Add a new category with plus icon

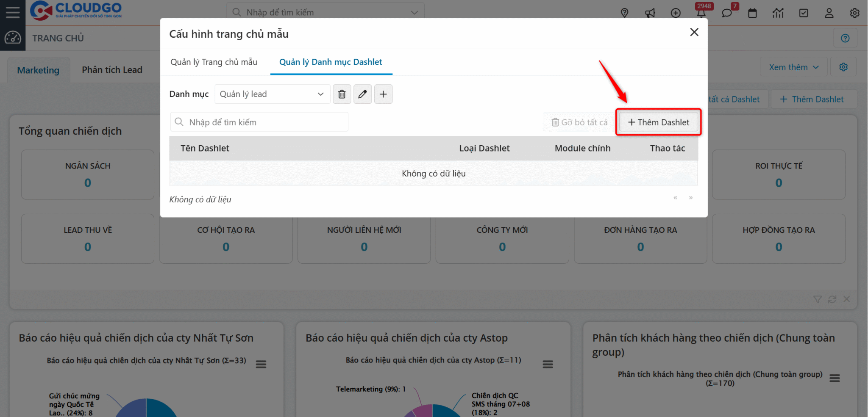tap(383, 94)
